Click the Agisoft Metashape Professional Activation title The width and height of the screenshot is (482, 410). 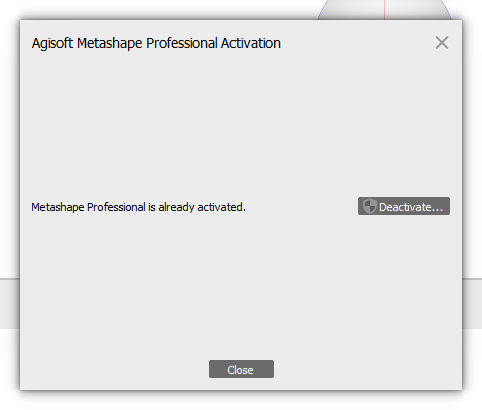click(156, 43)
